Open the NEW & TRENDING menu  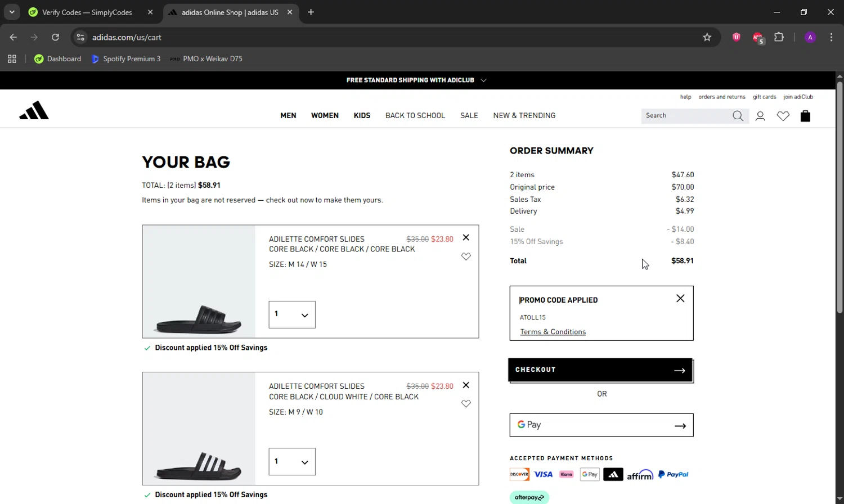click(524, 115)
